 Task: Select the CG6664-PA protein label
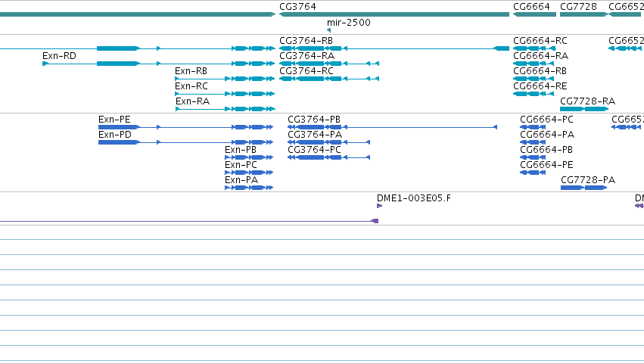click(x=547, y=135)
